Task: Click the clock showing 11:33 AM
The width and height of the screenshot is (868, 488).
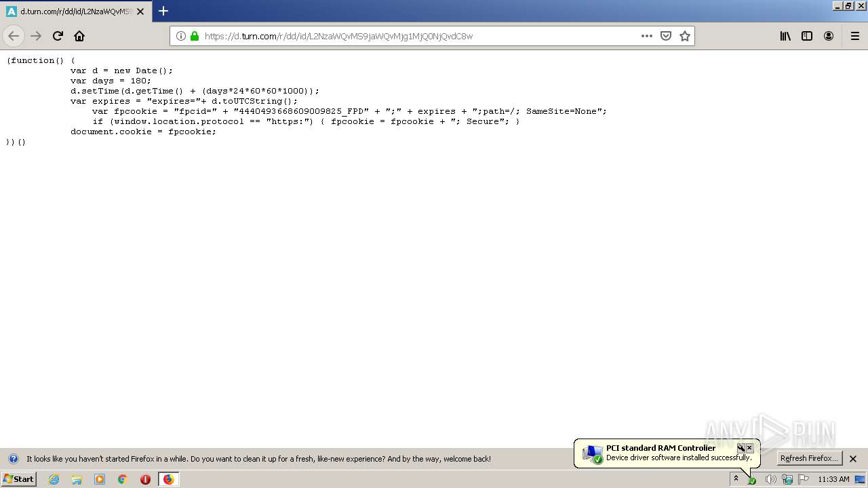Action: tap(833, 479)
